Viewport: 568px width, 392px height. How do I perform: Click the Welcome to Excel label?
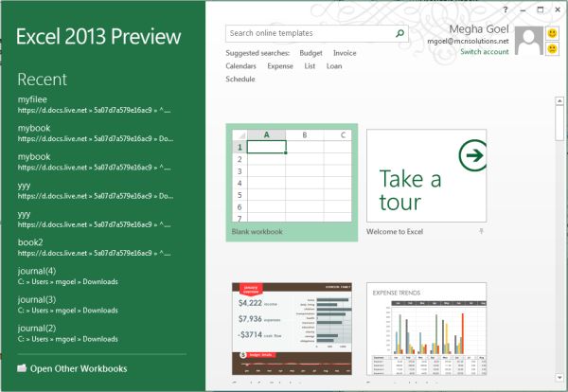coord(395,232)
